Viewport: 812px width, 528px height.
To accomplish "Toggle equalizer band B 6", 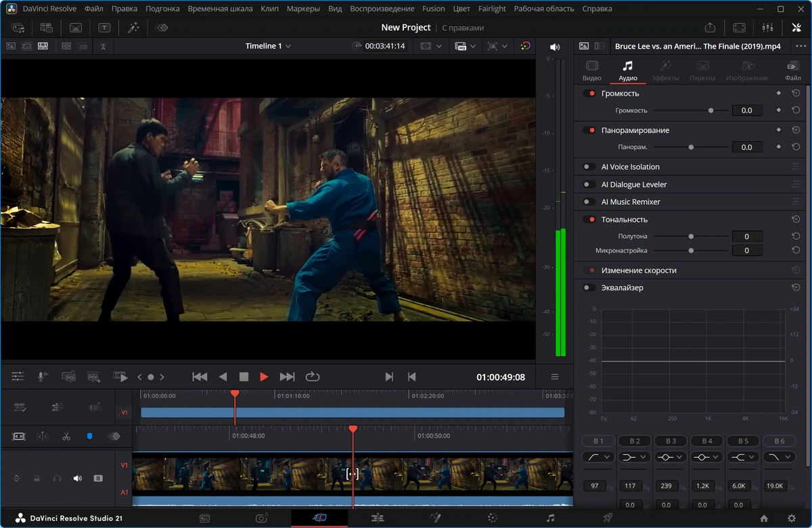I will 780,441.
